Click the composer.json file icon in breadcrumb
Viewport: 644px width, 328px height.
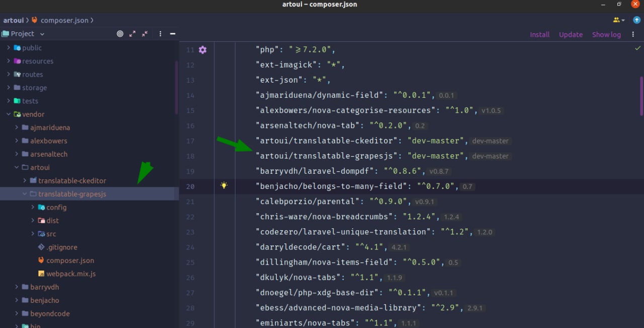(35, 20)
